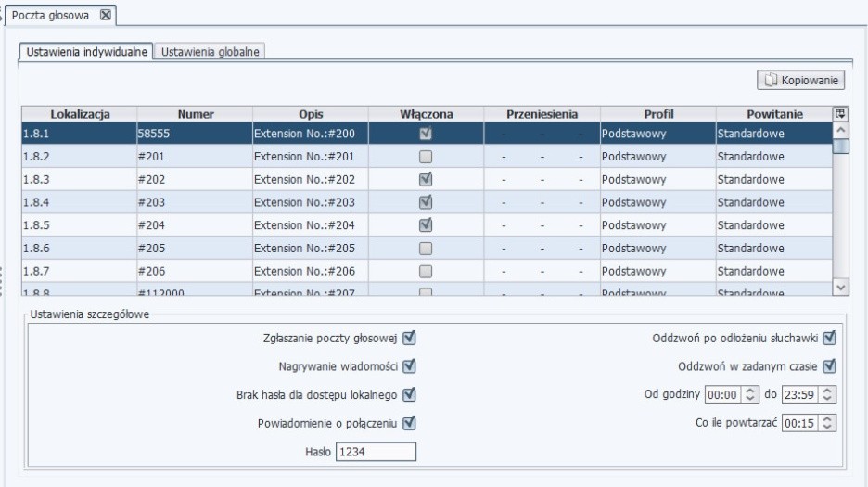Toggle Włączona checkbox for #203
The width and height of the screenshot is (868, 487).
(x=426, y=202)
